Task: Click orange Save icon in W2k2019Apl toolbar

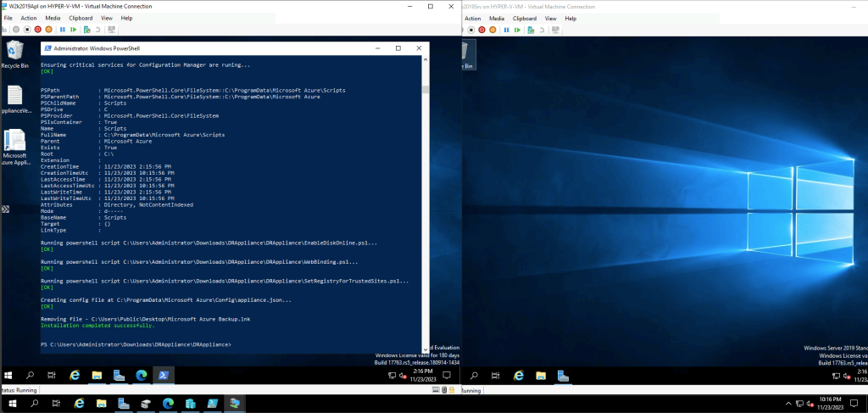Action: [x=48, y=30]
